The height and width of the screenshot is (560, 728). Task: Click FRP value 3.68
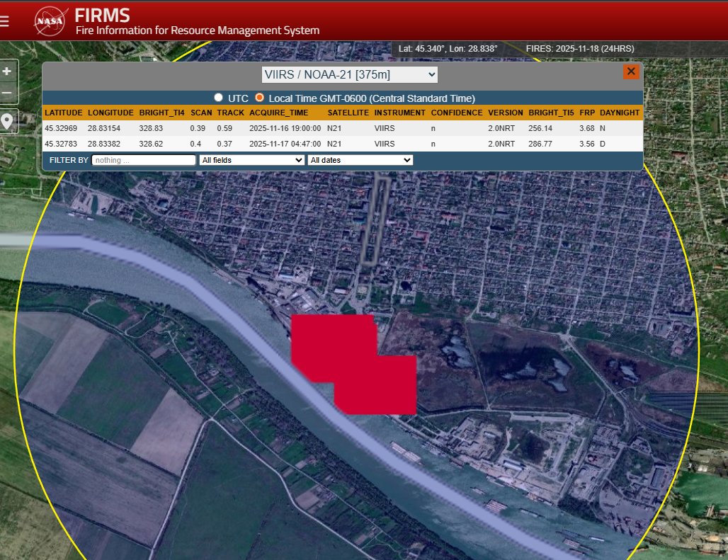[587, 129]
